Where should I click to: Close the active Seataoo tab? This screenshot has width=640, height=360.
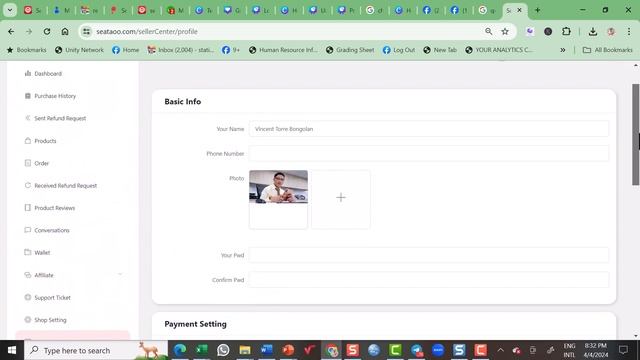pos(520,10)
